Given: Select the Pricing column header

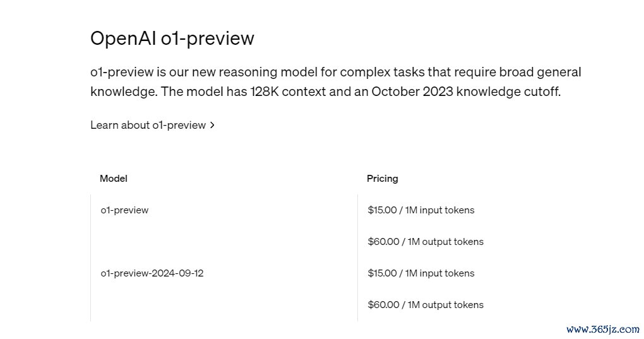Looking at the screenshot, I should 383,179.
